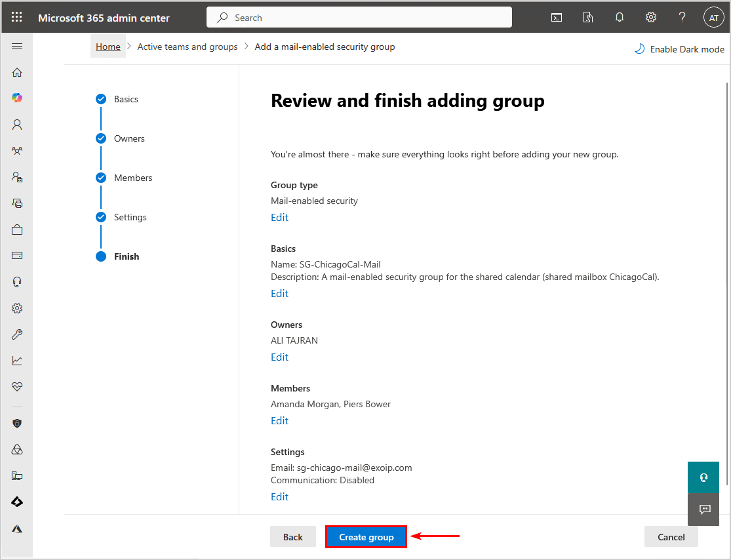
Task: Open the Help question mark icon
Action: 682,18
